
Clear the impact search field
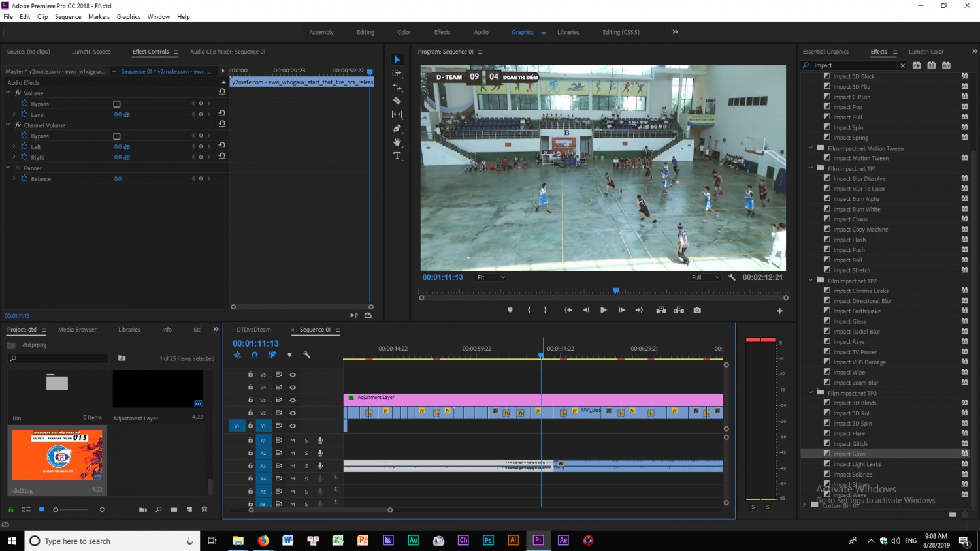[x=902, y=65]
